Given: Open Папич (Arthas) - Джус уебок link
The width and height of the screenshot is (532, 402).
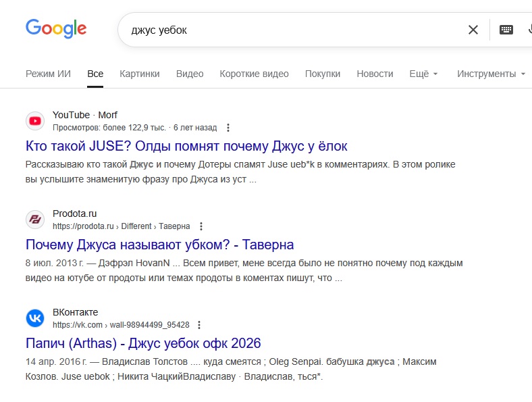Looking at the screenshot, I should click(143, 343).
